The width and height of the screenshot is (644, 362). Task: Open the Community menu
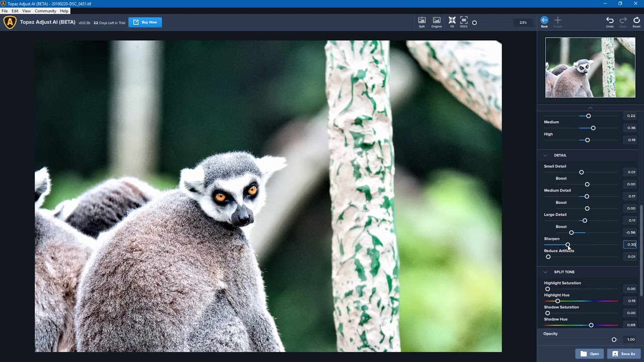point(45,11)
